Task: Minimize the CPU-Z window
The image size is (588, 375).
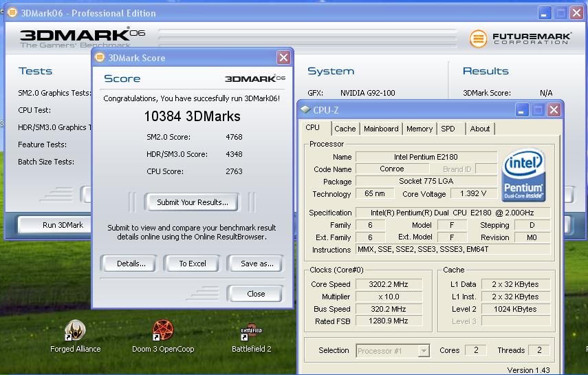Action: 521,110
